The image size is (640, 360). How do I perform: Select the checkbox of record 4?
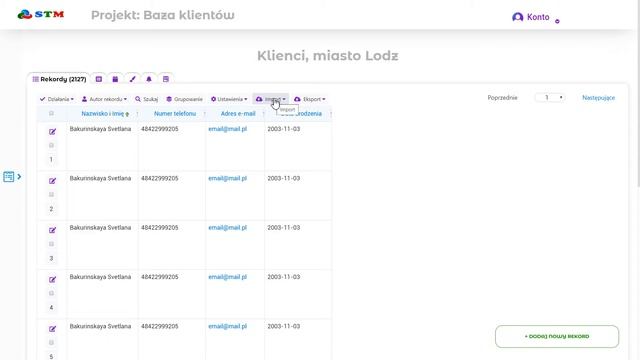coord(51,293)
